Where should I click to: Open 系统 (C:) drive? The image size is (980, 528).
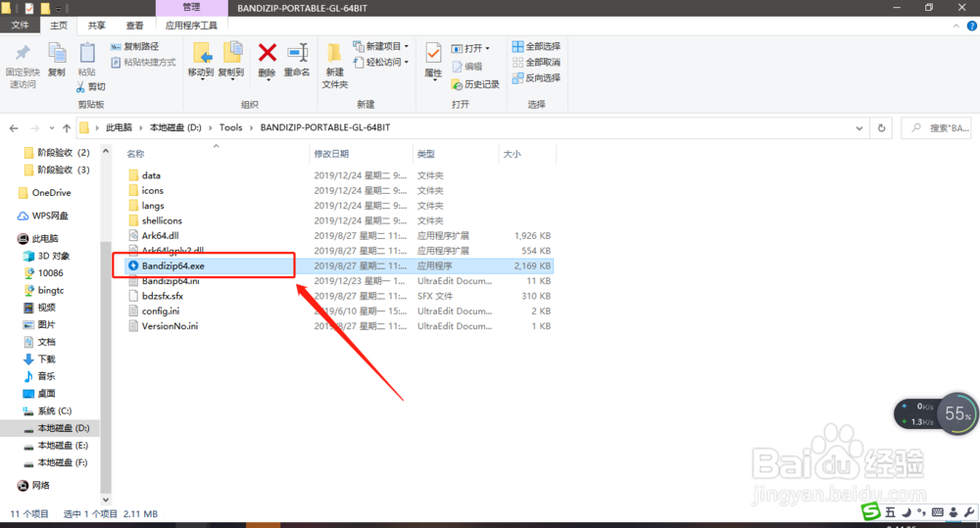47,410
